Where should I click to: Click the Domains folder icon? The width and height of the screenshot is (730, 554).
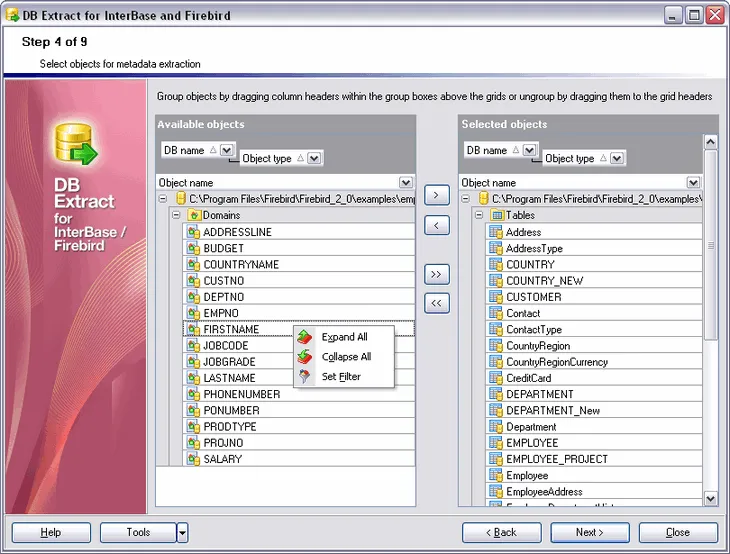(194, 215)
